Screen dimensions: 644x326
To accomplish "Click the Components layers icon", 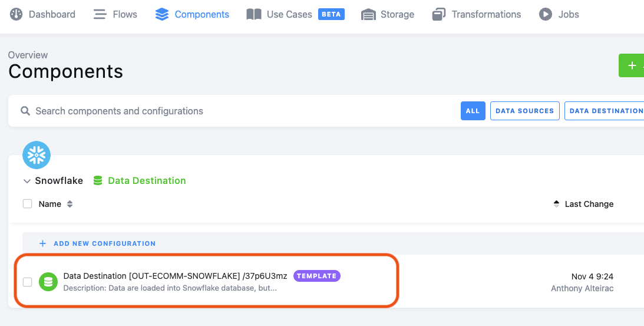I will pos(162,14).
